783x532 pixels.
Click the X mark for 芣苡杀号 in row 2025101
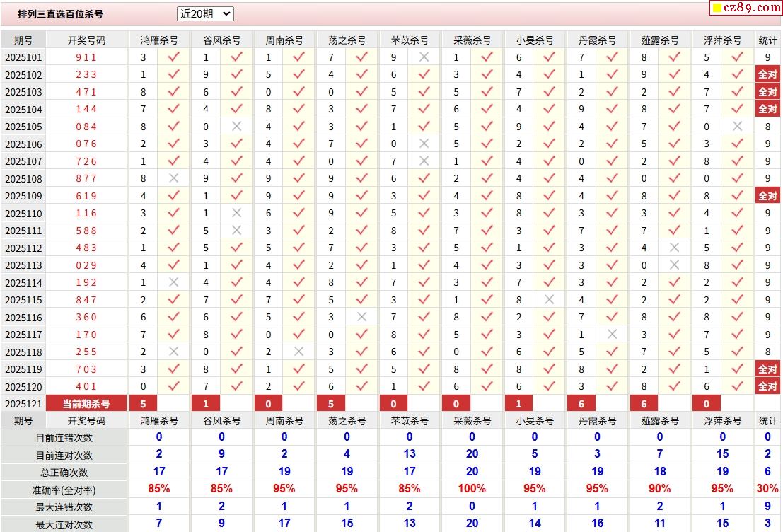[424, 57]
